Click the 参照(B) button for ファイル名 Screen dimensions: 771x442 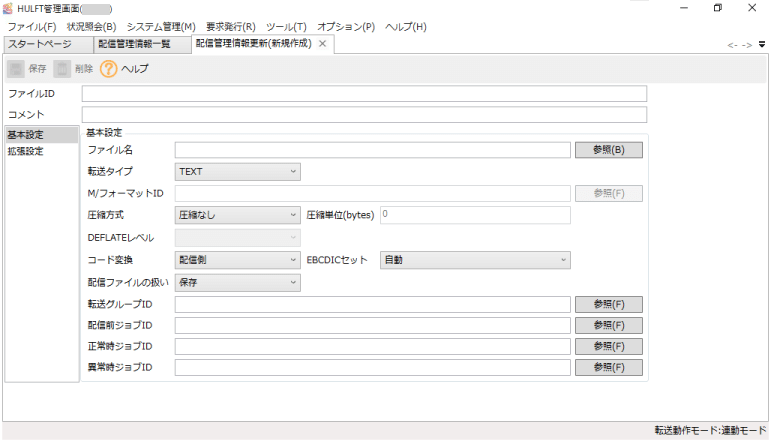pos(609,150)
